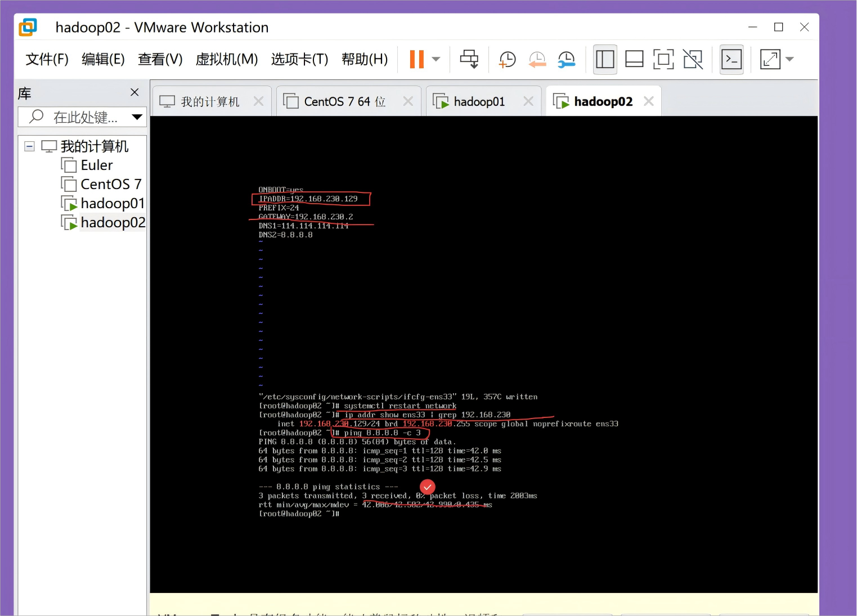Open the console view terminal icon
The width and height of the screenshot is (857, 616).
coord(732,59)
